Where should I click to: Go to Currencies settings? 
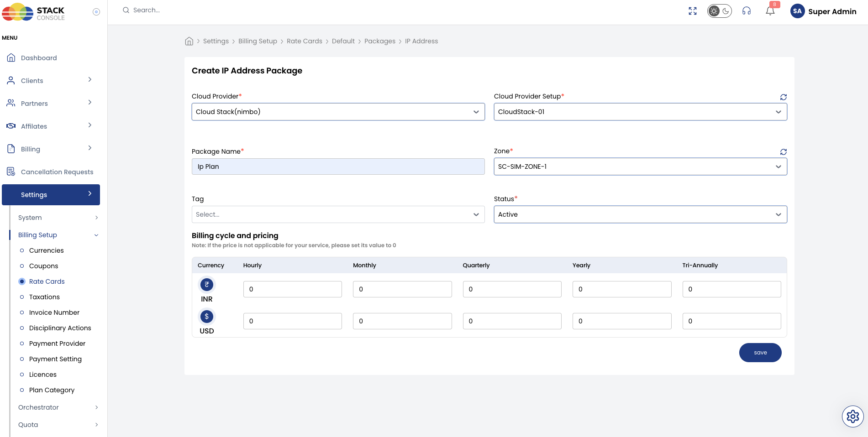tap(46, 250)
